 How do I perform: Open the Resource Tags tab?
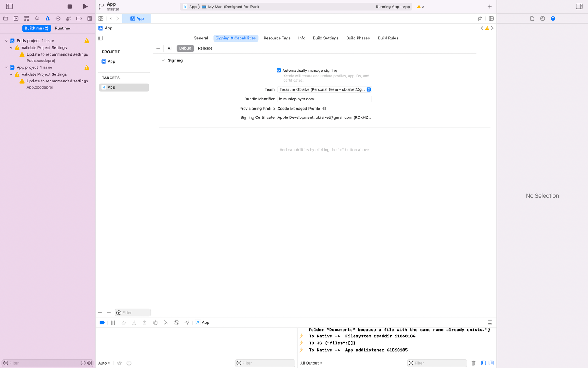277,38
